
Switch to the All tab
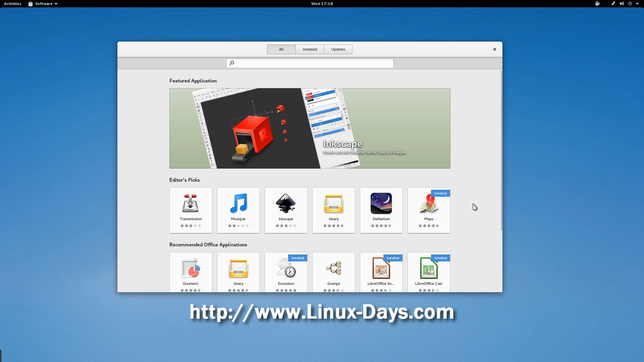pyautogui.click(x=281, y=49)
